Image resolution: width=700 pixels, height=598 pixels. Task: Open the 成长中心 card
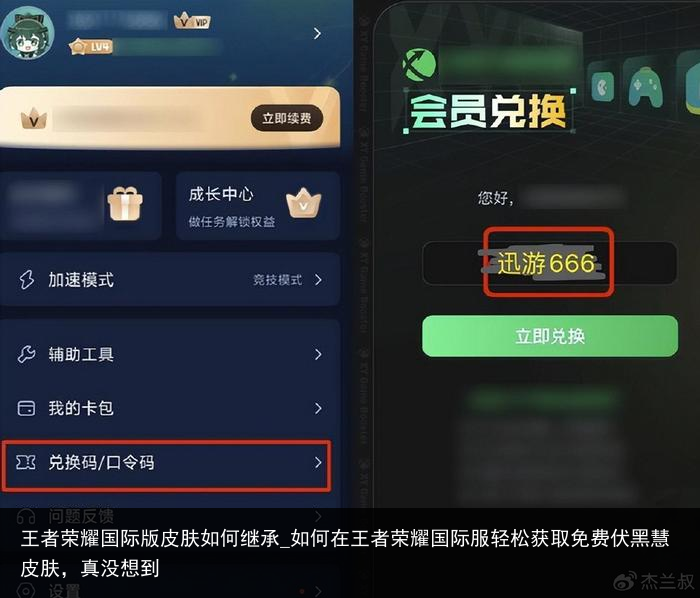[258, 206]
